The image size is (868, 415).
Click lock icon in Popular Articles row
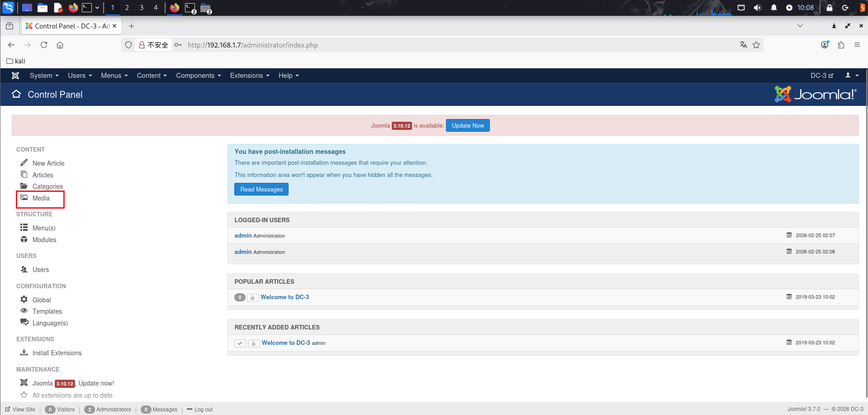coord(252,297)
